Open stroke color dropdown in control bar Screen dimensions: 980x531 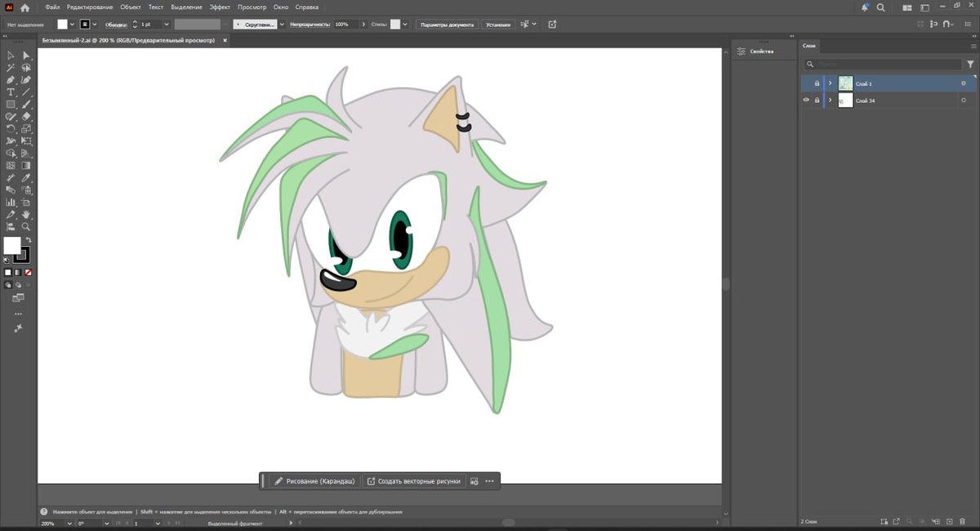[x=95, y=25]
